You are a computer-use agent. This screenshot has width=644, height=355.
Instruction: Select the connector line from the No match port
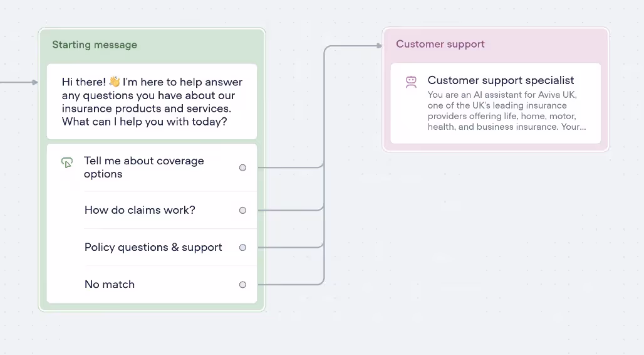point(289,284)
